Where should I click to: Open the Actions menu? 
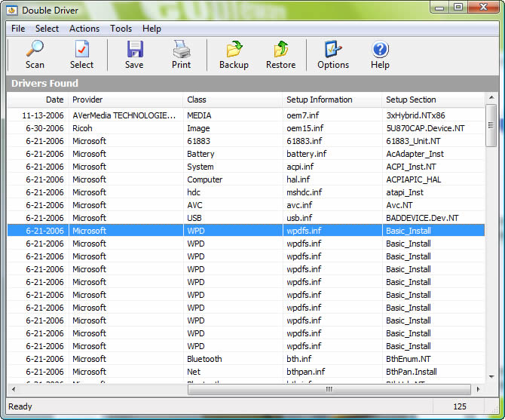pos(84,29)
